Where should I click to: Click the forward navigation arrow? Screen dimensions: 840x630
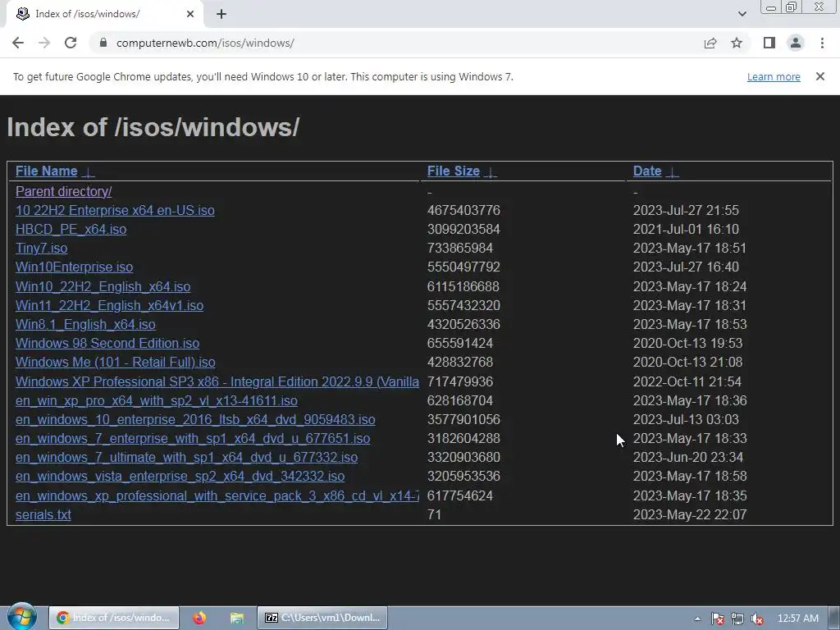pos(44,43)
